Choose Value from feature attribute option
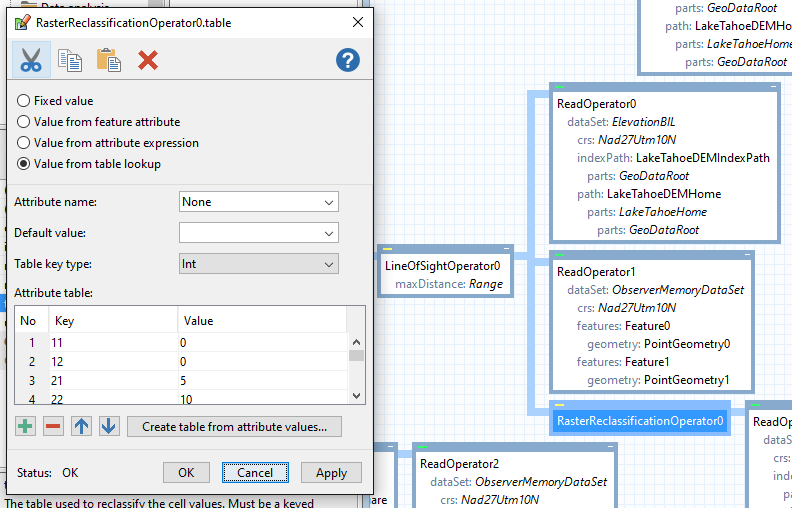This screenshot has height=508, width=792. [24, 122]
